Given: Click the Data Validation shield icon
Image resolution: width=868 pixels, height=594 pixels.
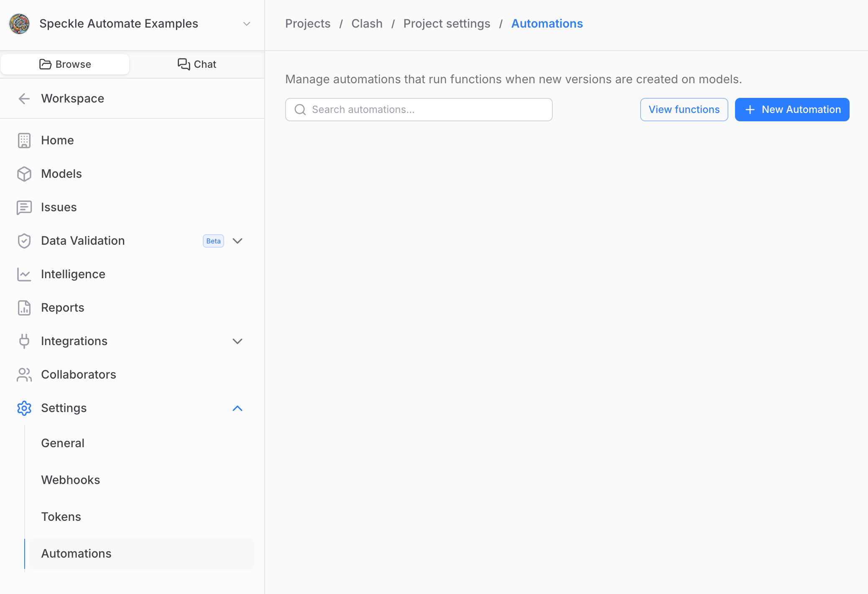Looking at the screenshot, I should (x=24, y=241).
